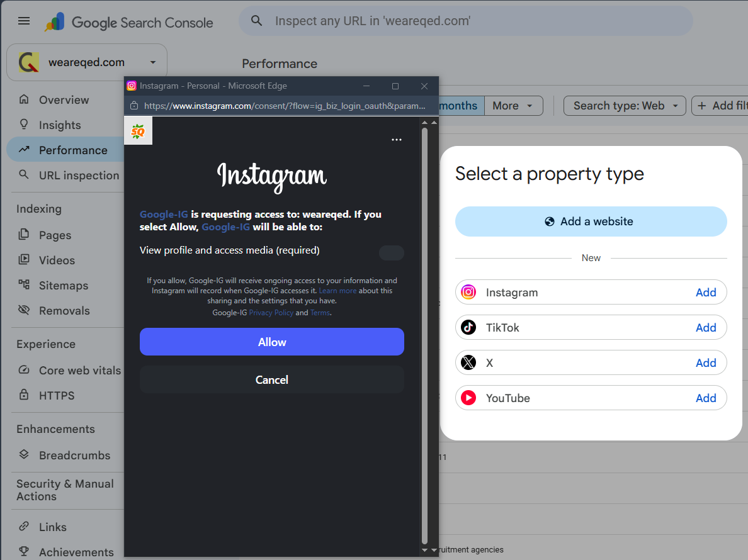Click the Instagram favicon in Edge title bar
748x560 pixels.
click(x=132, y=86)
